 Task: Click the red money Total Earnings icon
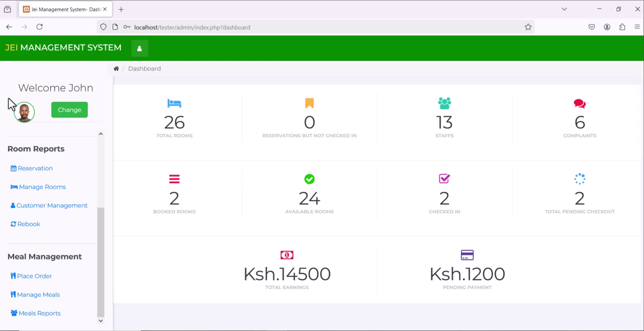pos(287,255)
